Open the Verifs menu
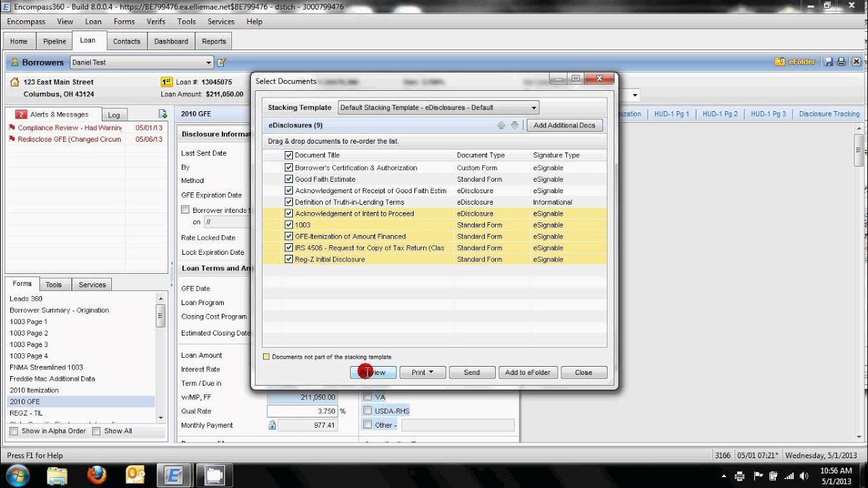The height and width of the screenshot is (488, 868). (x=156, y=22)
